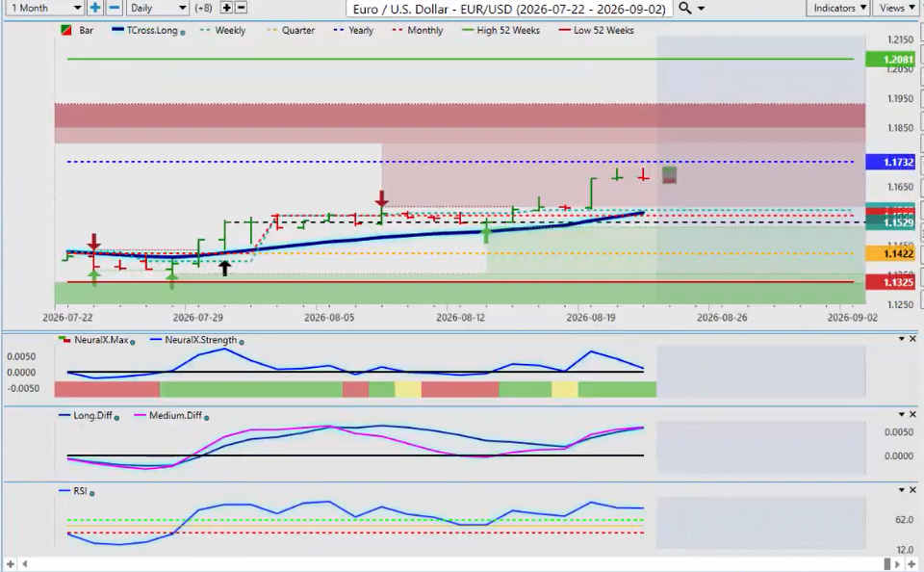Click the left scroll arrow on bottom scrollbar

24,564
